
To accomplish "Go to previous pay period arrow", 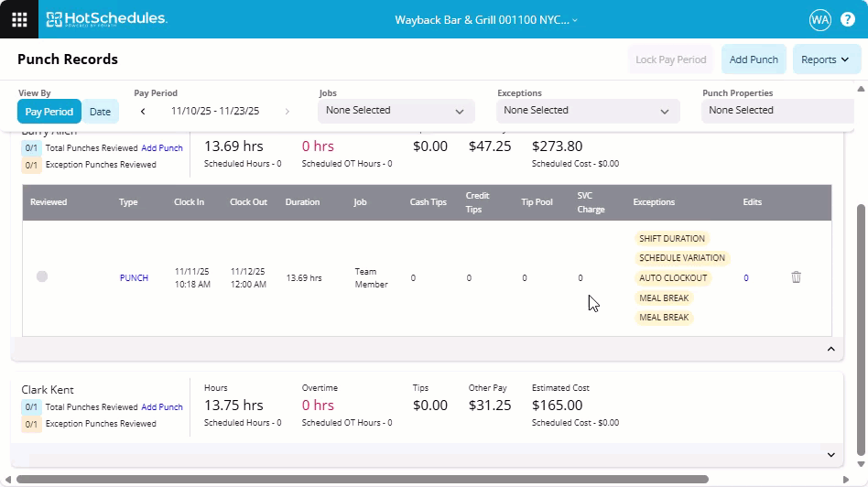I will tap(143, 112).
